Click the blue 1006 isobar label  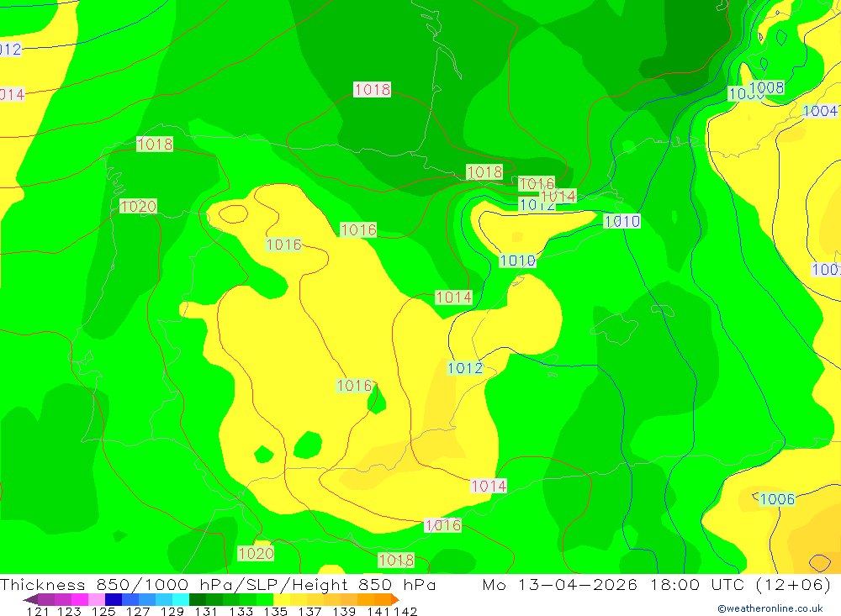(777, 499)
